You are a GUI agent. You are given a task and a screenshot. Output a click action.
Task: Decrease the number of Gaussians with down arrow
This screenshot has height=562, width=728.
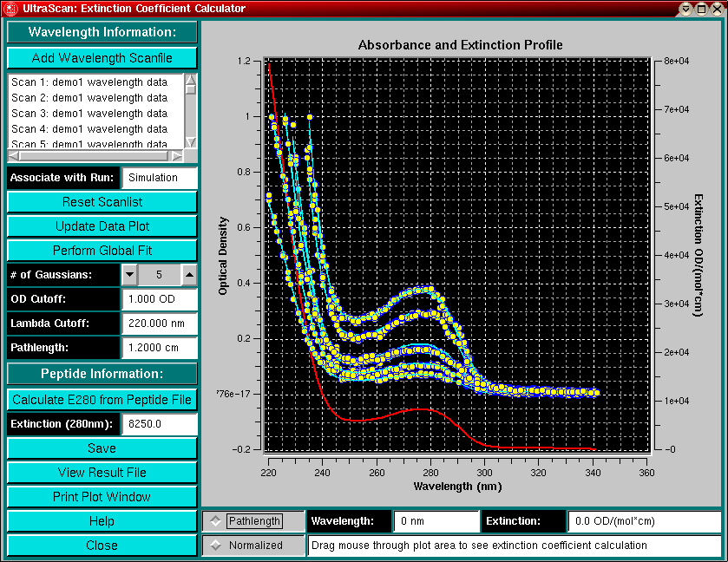[129, 275]
